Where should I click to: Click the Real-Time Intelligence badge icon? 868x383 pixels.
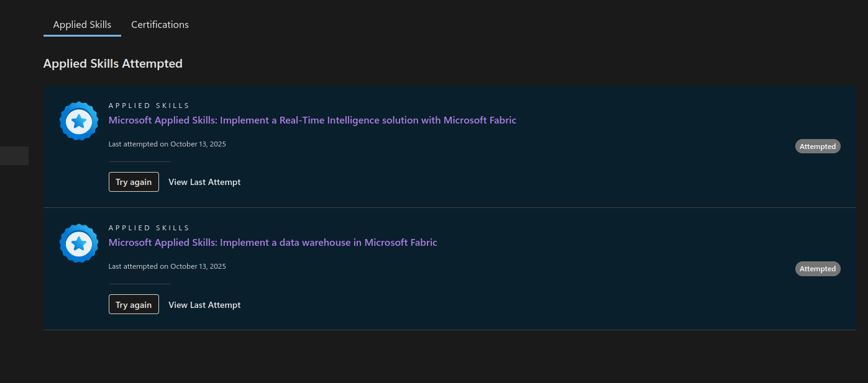[x=79, y=121]
